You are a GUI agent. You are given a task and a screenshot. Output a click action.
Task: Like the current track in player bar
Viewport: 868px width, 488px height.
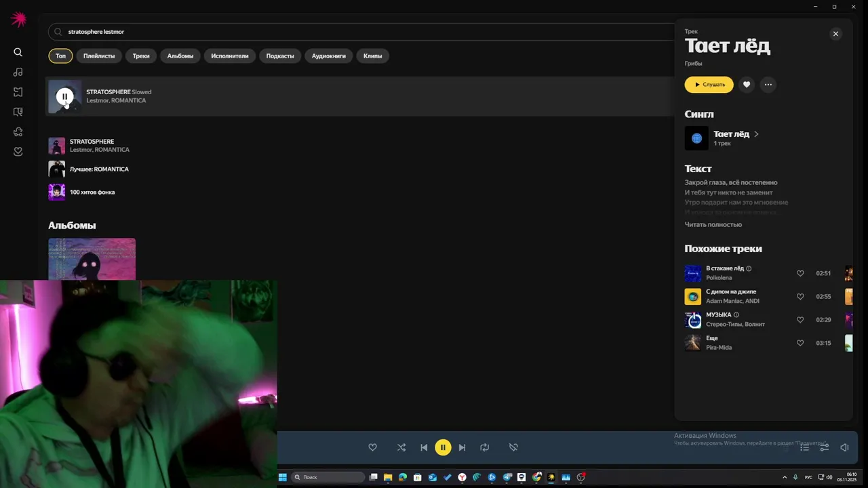372,447
